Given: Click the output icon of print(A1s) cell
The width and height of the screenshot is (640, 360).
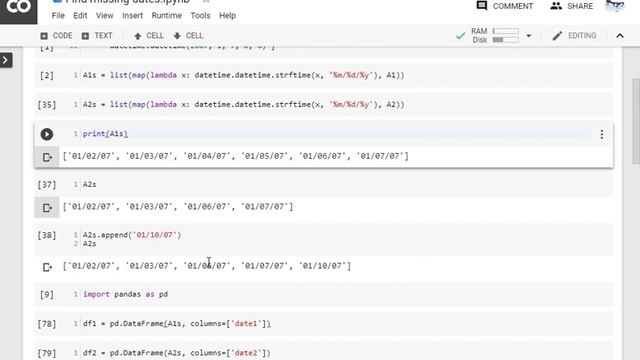Looking at the screenshot, I should click(x=47, y=157).
